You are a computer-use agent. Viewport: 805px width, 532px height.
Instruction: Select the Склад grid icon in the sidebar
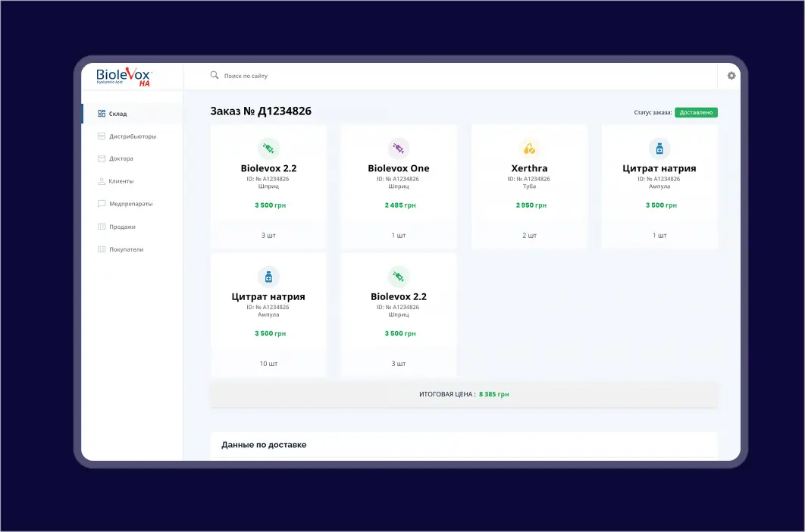[101, 113]
